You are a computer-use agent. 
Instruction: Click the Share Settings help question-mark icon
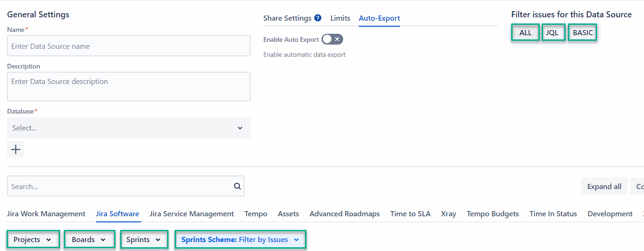pos(318,18)
